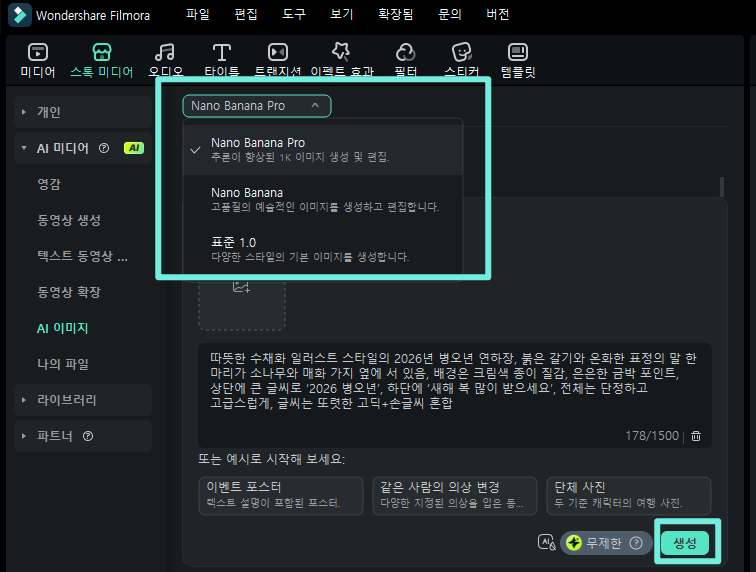Click the AI prompt enhance icon

[546, 543]
